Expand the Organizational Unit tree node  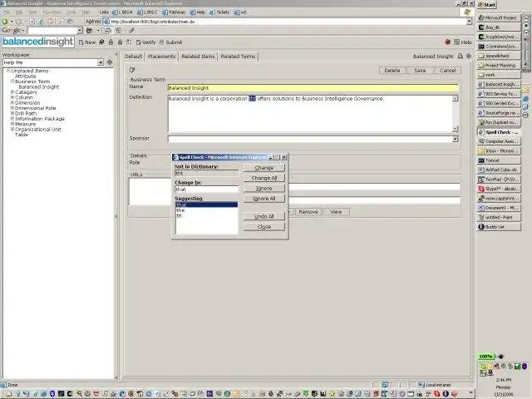pyautogui.click(x=12, y=130)
